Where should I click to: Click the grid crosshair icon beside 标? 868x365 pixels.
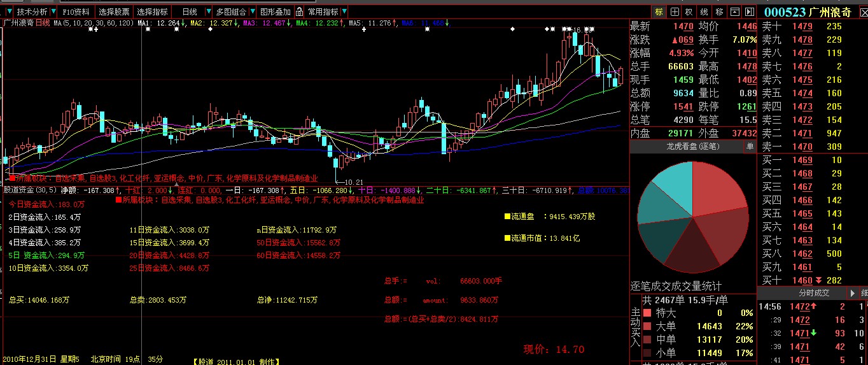click(675, 11)
